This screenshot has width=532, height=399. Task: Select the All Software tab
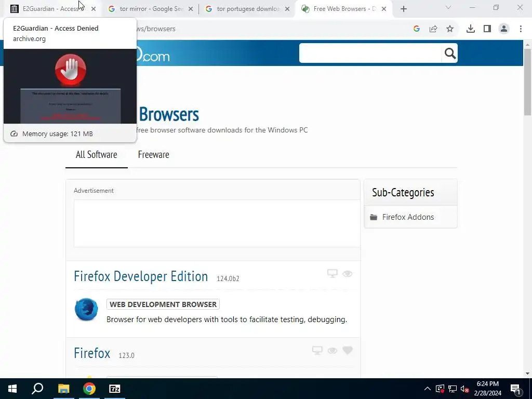[x=96, y=155]
